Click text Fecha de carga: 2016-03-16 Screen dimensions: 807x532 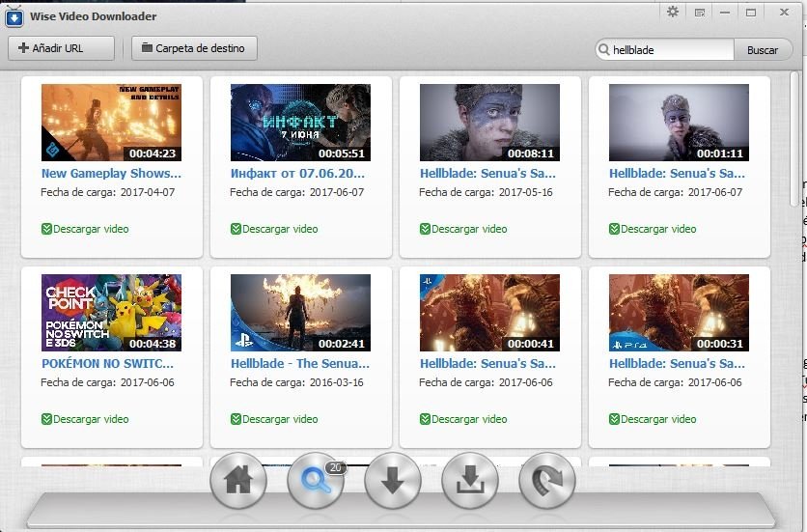(x=296, y=382)
